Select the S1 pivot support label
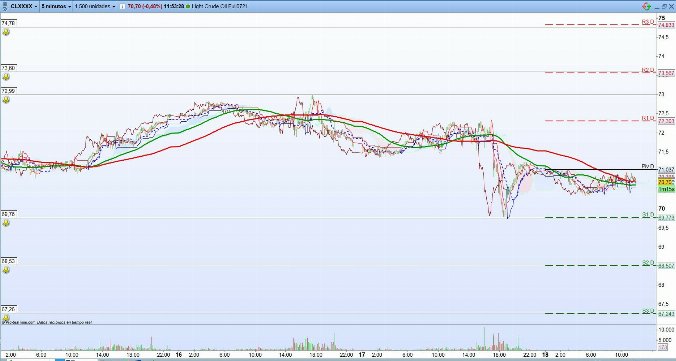 [x=648, y=214]
